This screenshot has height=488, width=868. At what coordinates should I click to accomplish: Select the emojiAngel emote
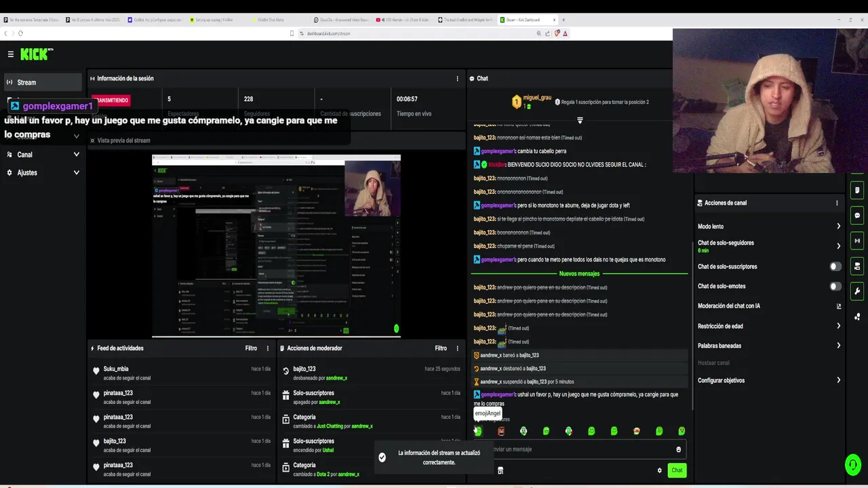(x=478, y=431)
